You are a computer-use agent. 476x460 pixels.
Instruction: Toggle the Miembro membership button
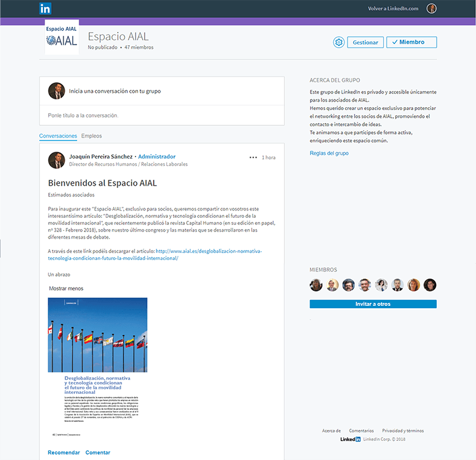(x=411, y=42)
